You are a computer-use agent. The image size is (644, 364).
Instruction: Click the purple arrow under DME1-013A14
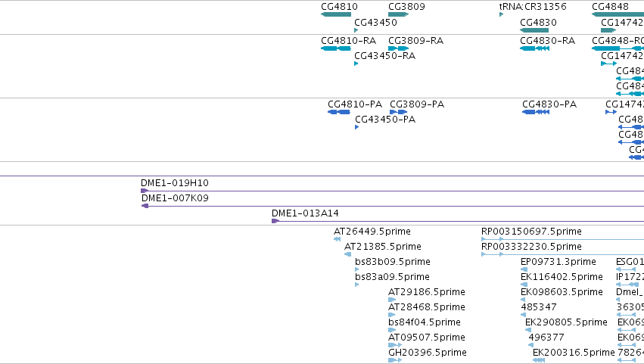[275, 221]
